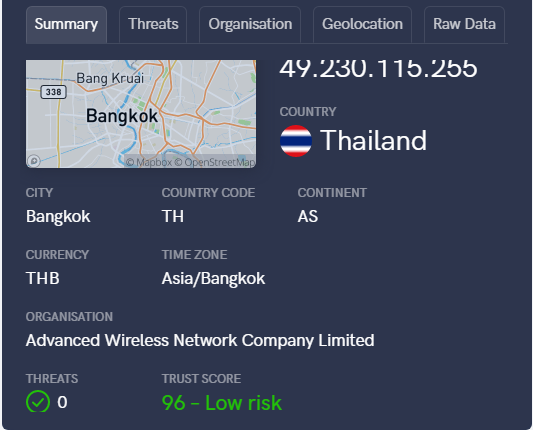Click the TH country code value
Viewport: 533px width, 430px height.
(173, 216)
